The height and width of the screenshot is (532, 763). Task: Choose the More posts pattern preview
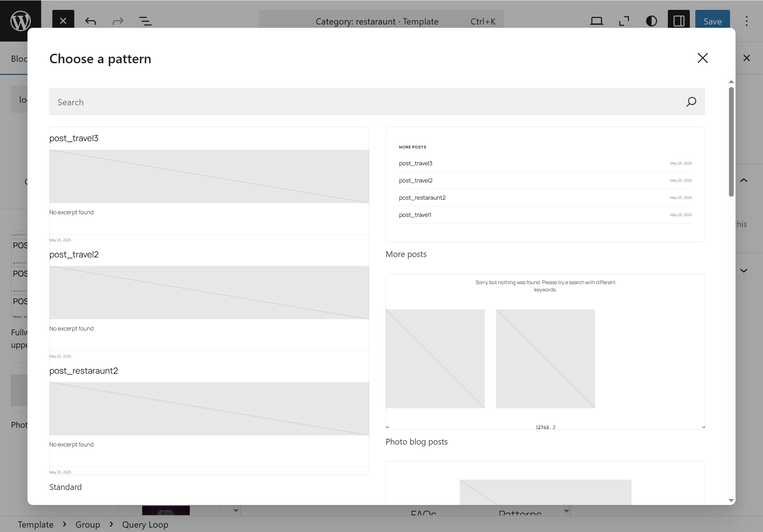tap(545, 184)
